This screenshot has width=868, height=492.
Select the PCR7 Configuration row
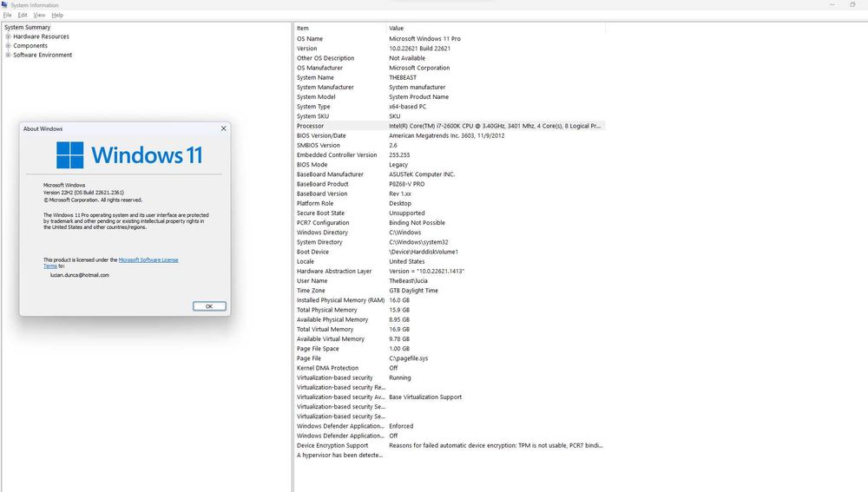pyautogui.click(x=450, y=223)
